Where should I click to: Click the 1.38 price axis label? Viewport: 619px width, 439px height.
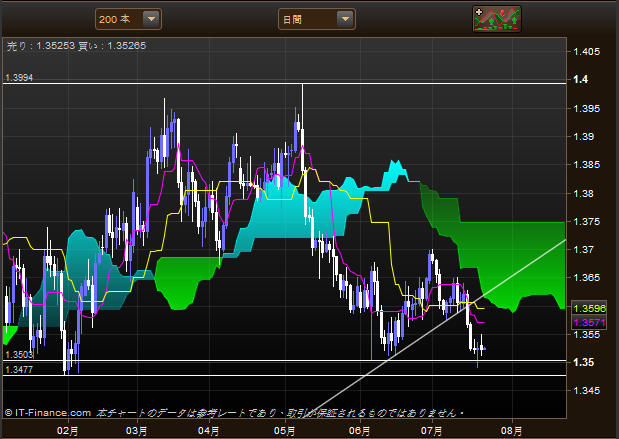coord(583,193)
